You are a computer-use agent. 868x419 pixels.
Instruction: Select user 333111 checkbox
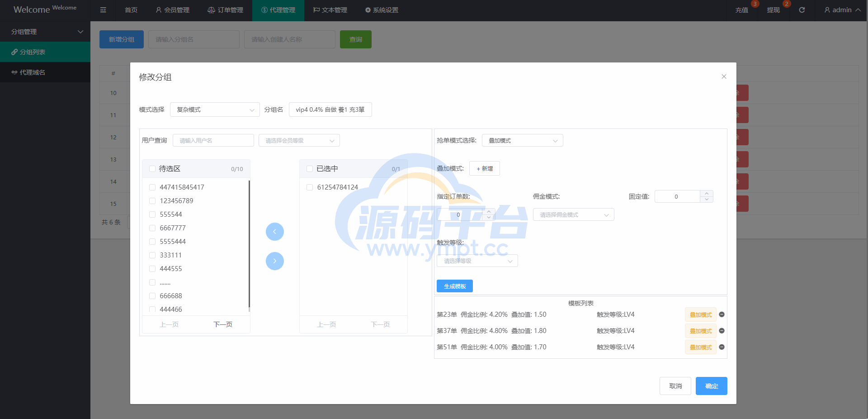point(152,255)
